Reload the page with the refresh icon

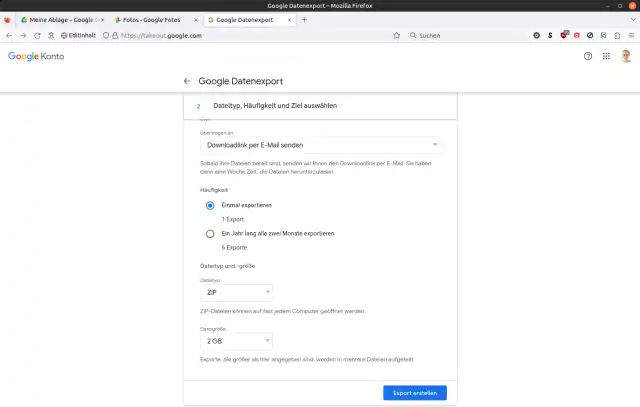(x=37, y=36)
